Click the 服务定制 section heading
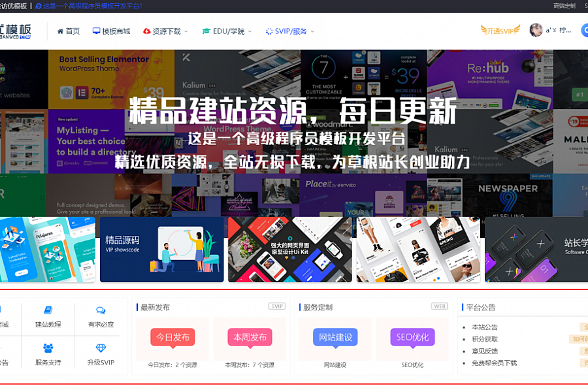 [x=318, y=308]
